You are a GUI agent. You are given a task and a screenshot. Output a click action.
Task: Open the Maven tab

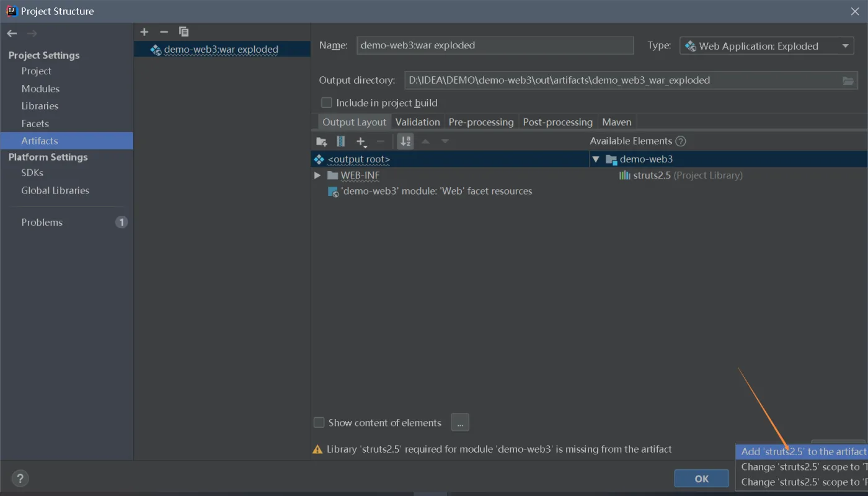coord(617,122)
